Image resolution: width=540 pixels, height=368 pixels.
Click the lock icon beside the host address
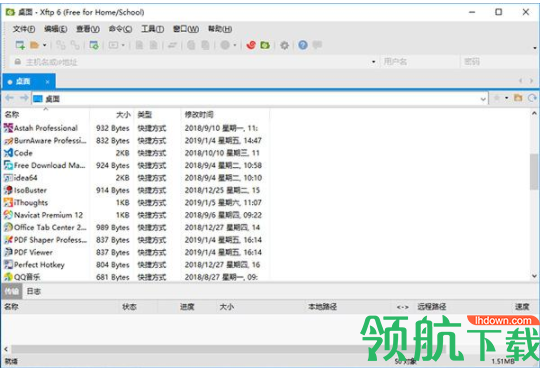pyautogui.click(x=18, y=62)
